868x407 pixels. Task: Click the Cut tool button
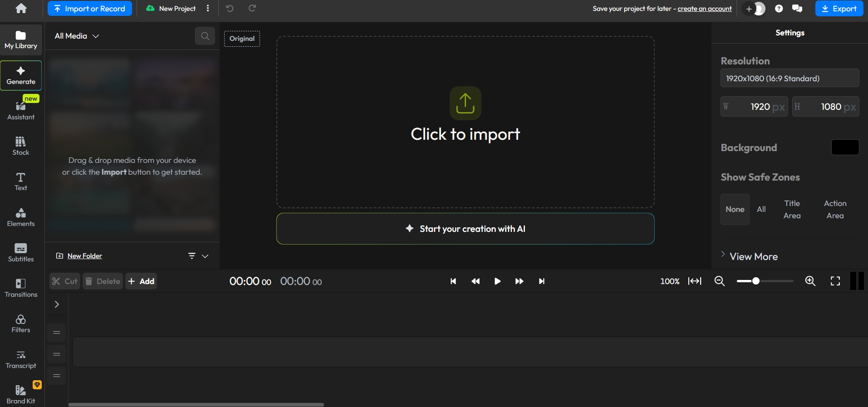[x=65, y=281]
